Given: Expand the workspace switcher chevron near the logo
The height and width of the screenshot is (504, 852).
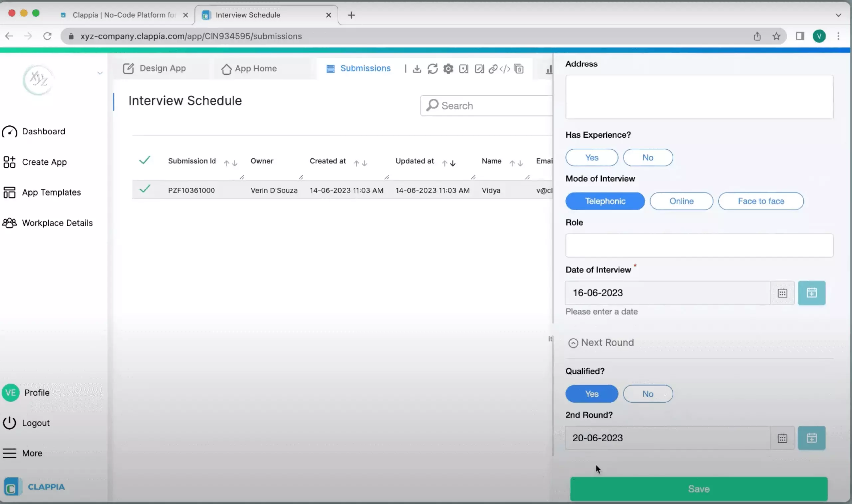Looking at the screenshot, I should [99, 73].
